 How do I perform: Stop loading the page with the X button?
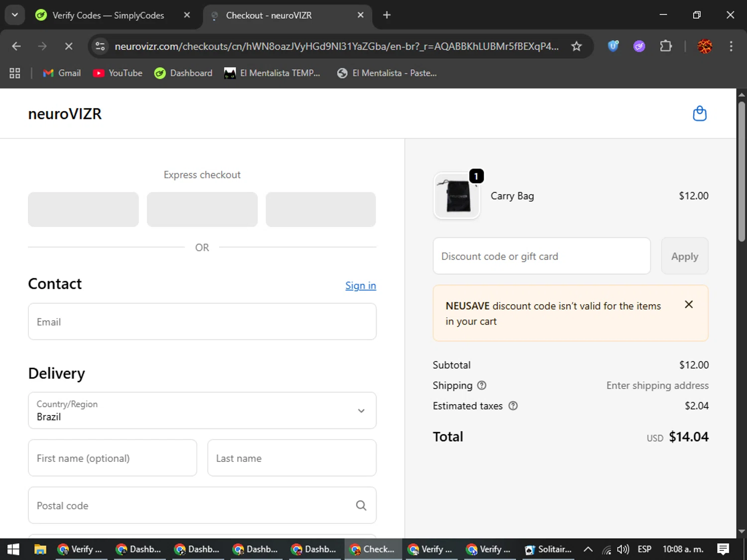[x=69, y=46]
